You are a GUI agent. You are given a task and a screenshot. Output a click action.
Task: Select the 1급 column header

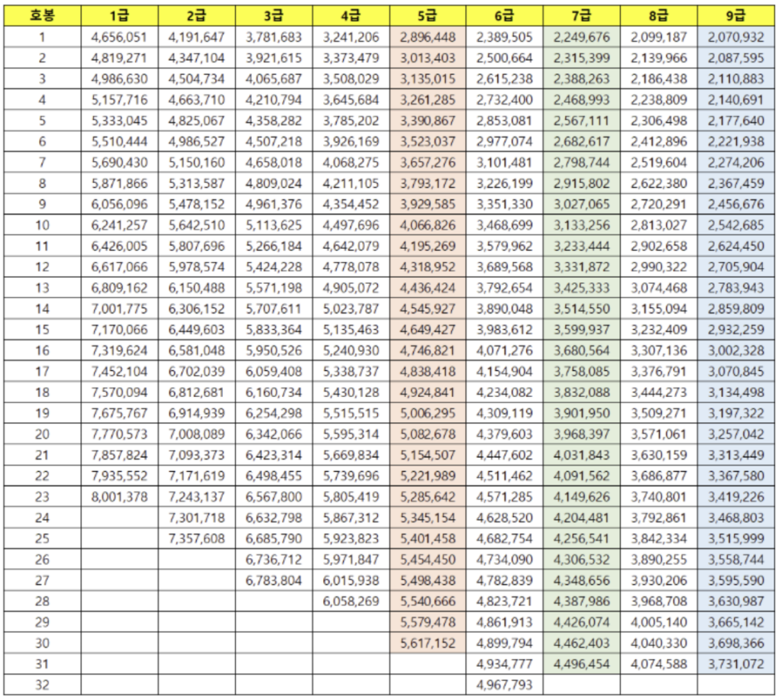pos(119,15)
